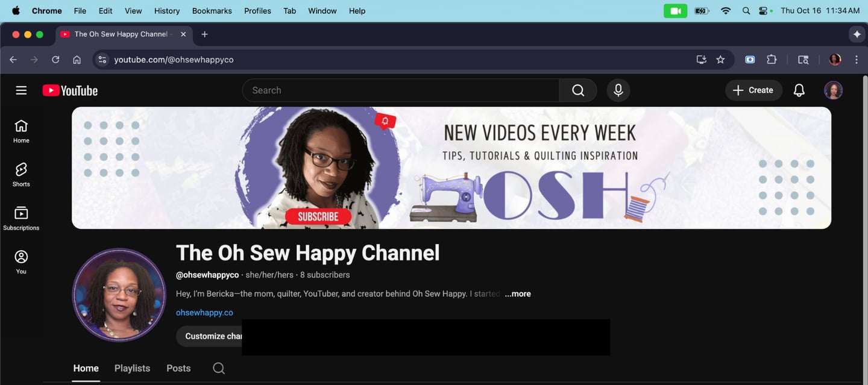The width and height of the screenshot is (868, 385).
Task: Open the battery status icon
Action: 702,11
